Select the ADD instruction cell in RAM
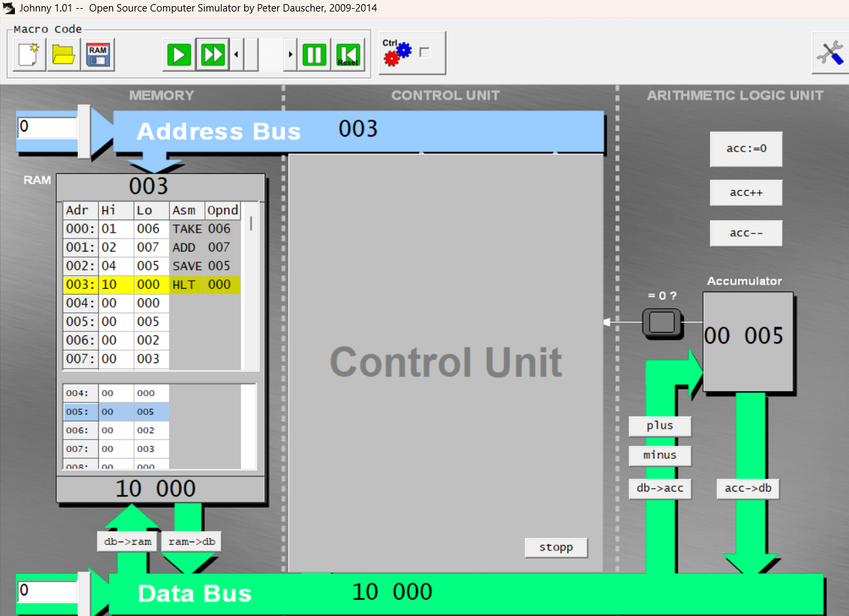Viewport: 849px width, 616px height. click(187, 247)
